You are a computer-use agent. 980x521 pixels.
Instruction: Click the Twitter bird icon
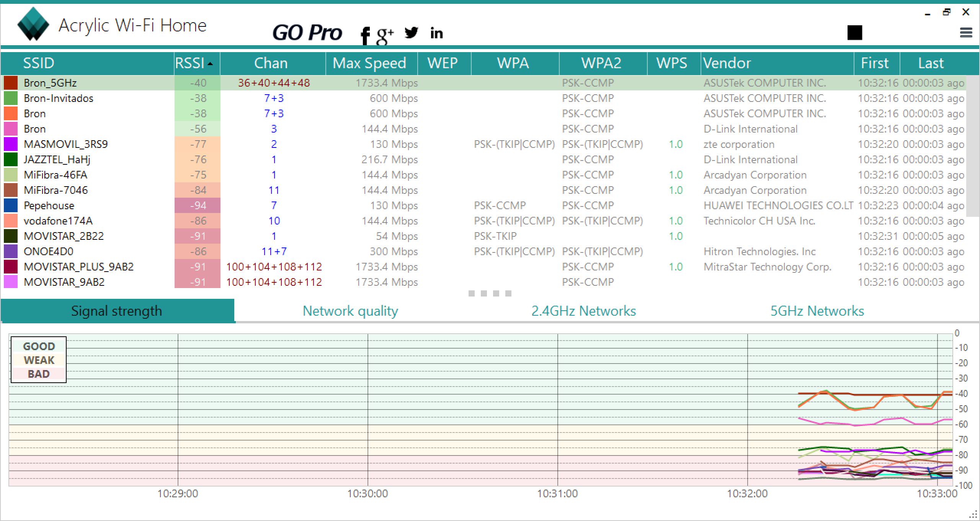(411, 33)
